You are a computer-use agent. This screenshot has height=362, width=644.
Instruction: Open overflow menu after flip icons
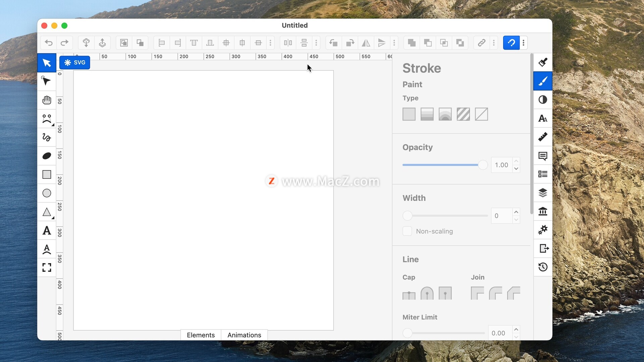point(394,43)
